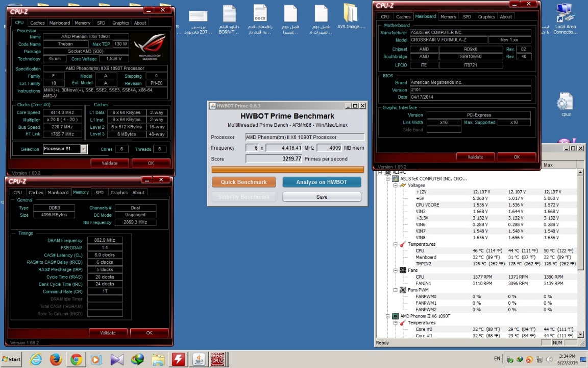Click the ASUSTeK motherboard icon in tree

(395, 179)
